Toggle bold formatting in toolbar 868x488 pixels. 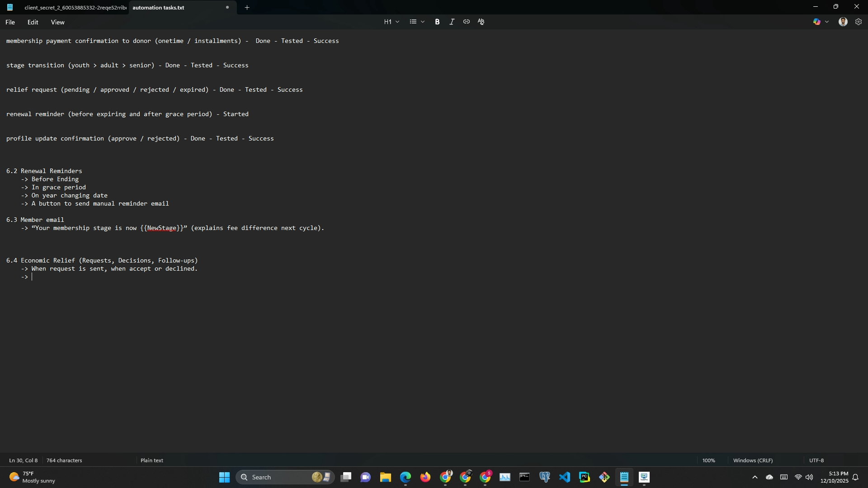point(437,22)
